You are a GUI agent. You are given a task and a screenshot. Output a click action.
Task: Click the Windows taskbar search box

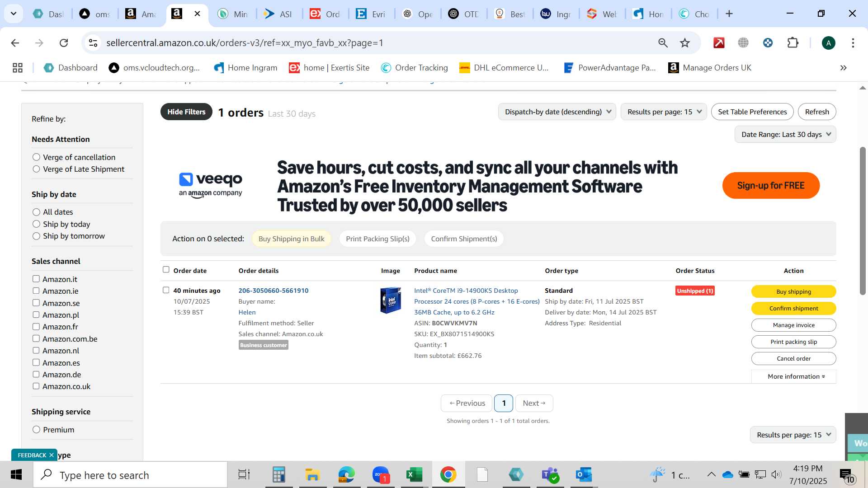tap(130, 475)
